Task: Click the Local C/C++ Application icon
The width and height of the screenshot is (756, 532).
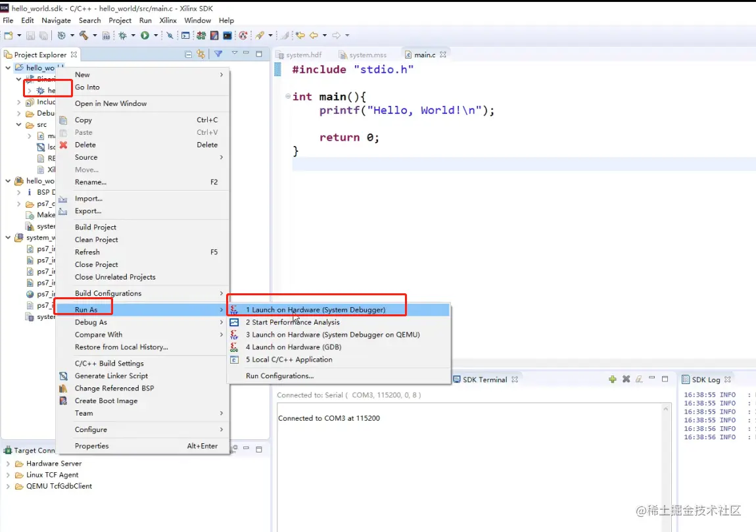Action: (x=234, y=360)
